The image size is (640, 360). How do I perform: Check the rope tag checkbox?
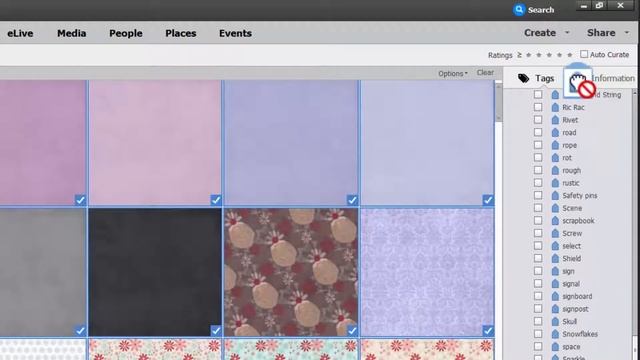click(x=538, y=145)
